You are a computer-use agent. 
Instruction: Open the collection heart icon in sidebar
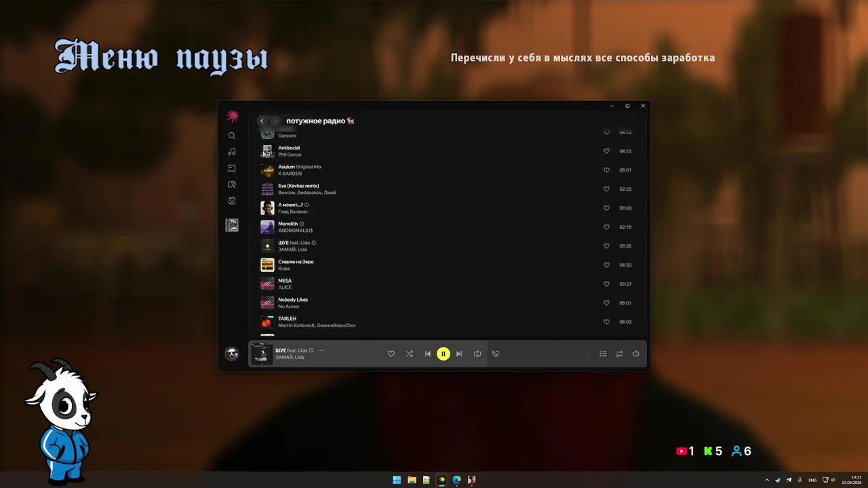coord(232,201)
